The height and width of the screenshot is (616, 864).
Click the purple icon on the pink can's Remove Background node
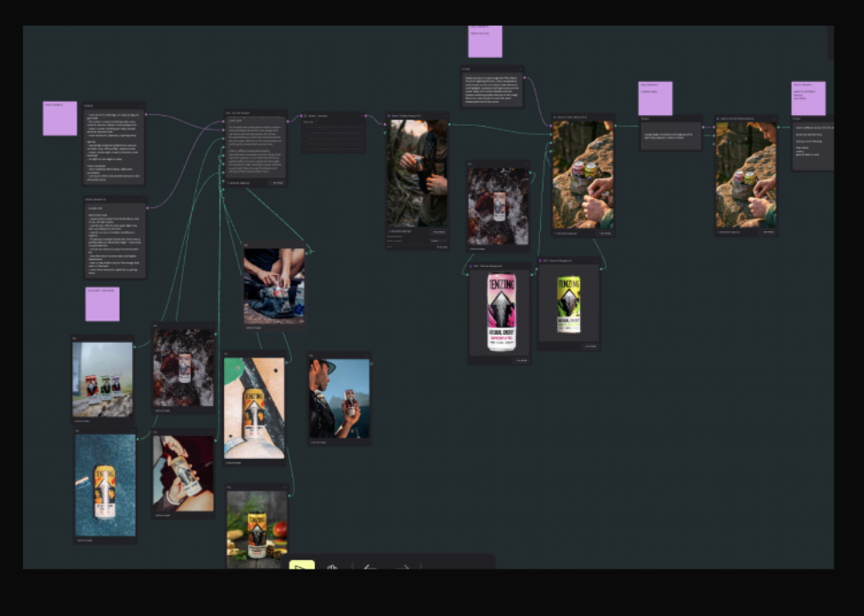coord(470,266)
